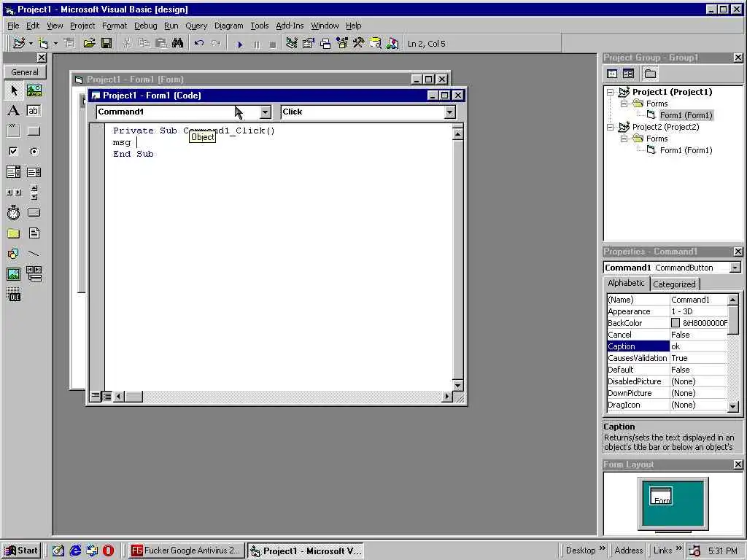747x560 pixels.
Task: Open the Command1 object dropdown
Action: 266,112
